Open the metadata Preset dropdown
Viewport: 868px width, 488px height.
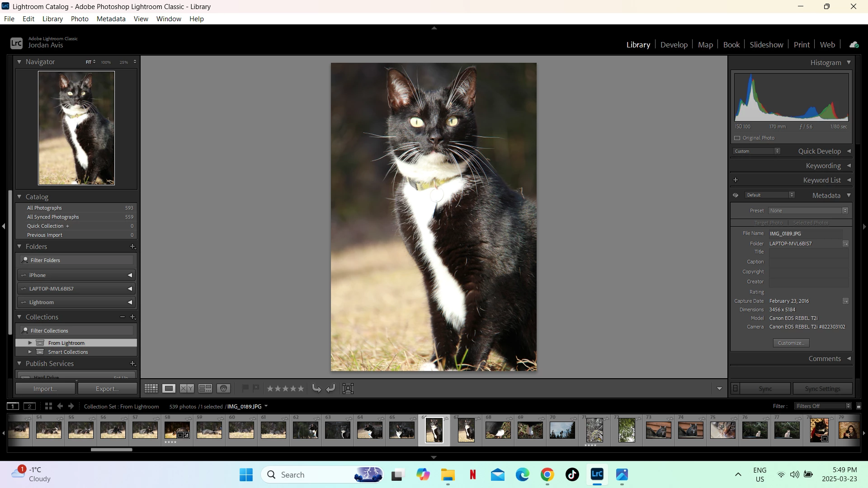[x=808, y=211]
